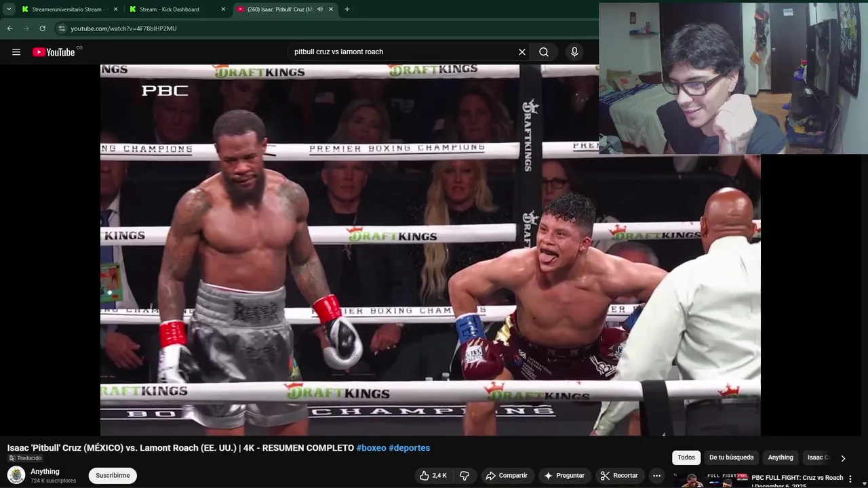
Task: Open the Preguntar AI button
Action: point(564,476)
